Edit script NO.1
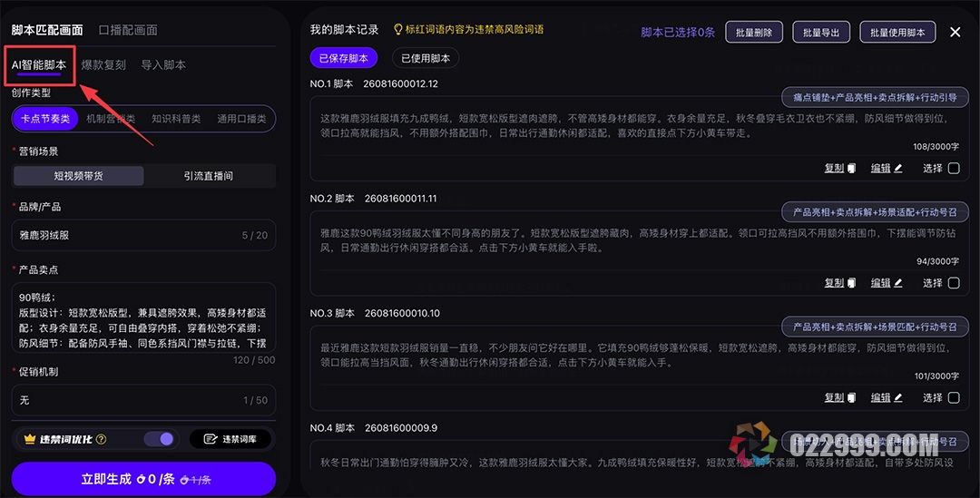This screenshot has width=980, height=498. point(880,168)
